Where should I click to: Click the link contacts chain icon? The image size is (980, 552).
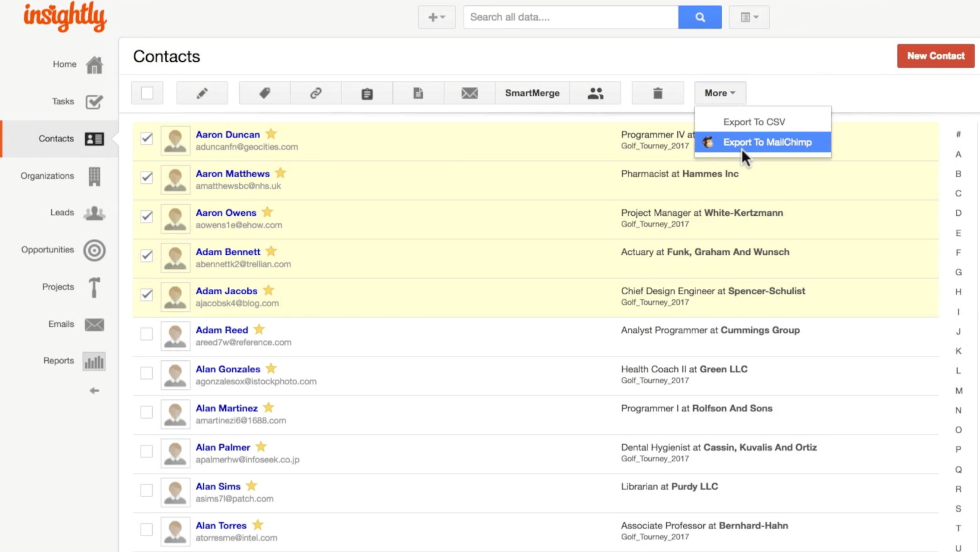click(315, 92)
